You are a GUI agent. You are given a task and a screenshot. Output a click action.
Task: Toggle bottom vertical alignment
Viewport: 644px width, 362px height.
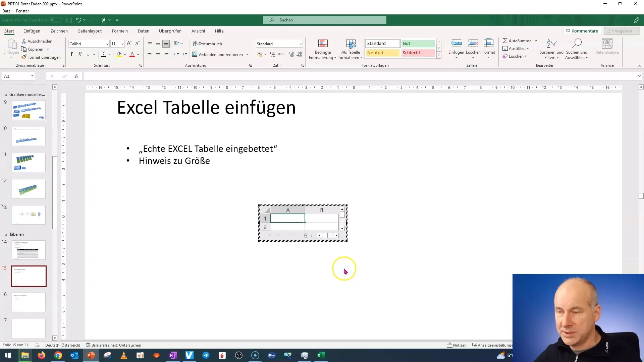pyautogui.click(x=166, y=44)
